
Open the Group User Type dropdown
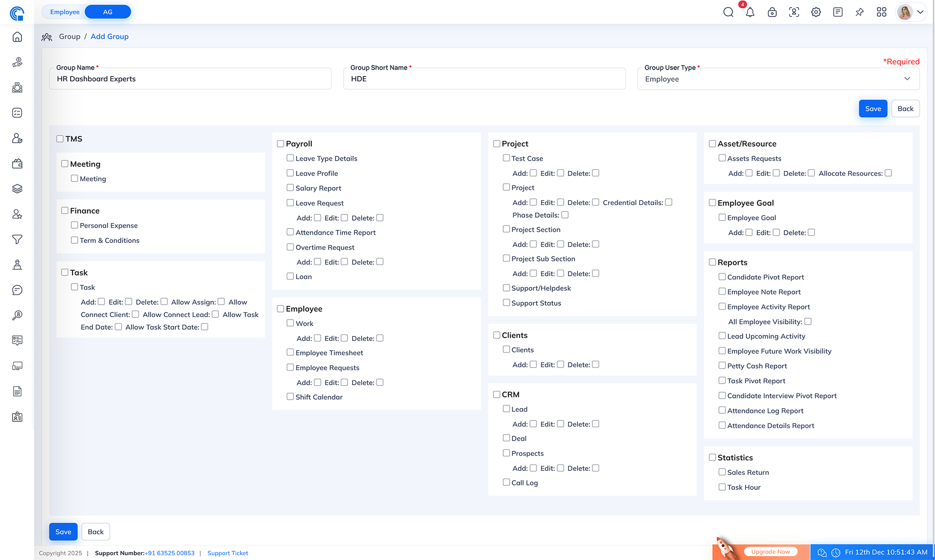coord(778,79)
